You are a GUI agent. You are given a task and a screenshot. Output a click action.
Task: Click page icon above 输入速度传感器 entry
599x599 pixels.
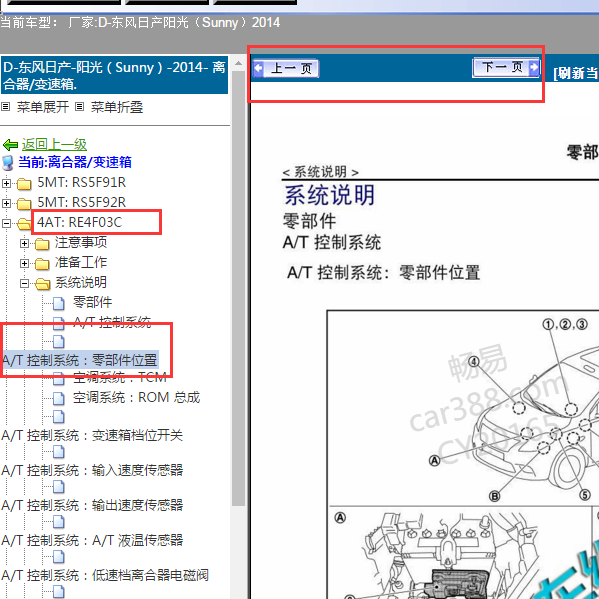click(x=58, y=452)
